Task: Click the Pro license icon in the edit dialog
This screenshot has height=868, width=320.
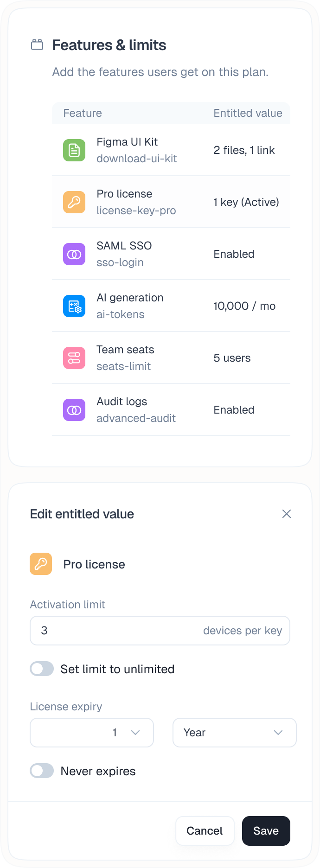Action: coord(41,564)
